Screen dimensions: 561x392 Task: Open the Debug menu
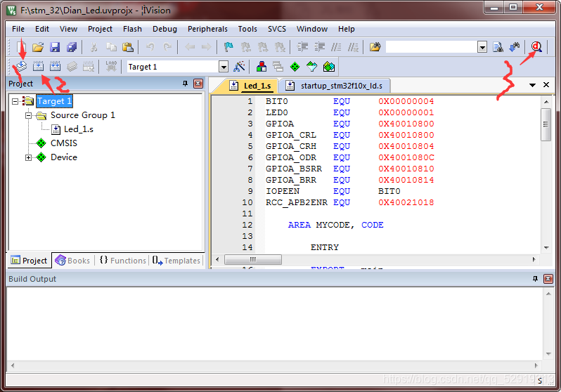tap(165, 29)
